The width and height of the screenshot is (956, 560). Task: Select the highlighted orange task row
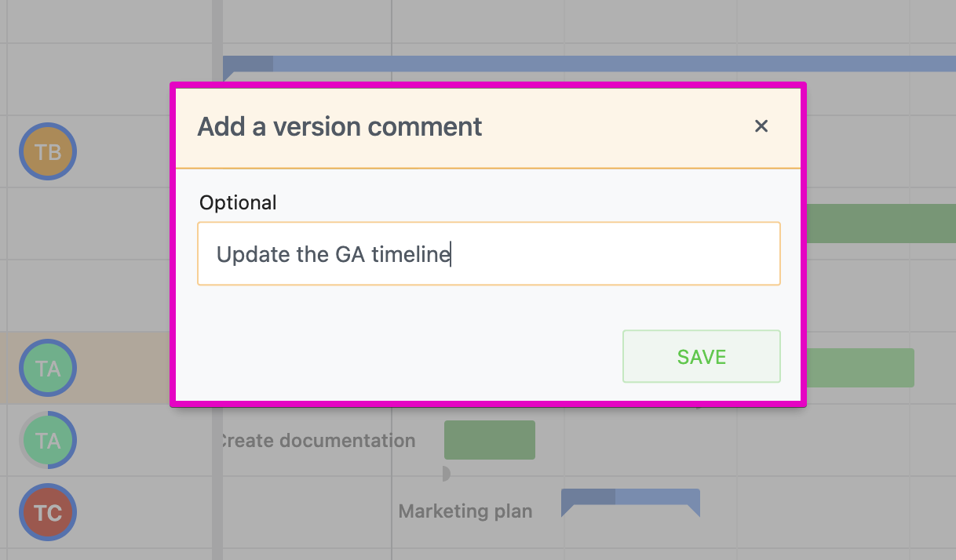point(86,368)
